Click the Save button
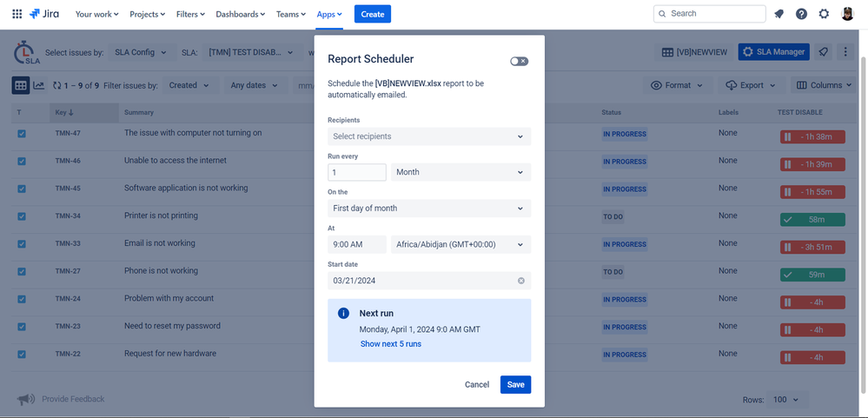This screenshot has width=868, height=418. 515,385
